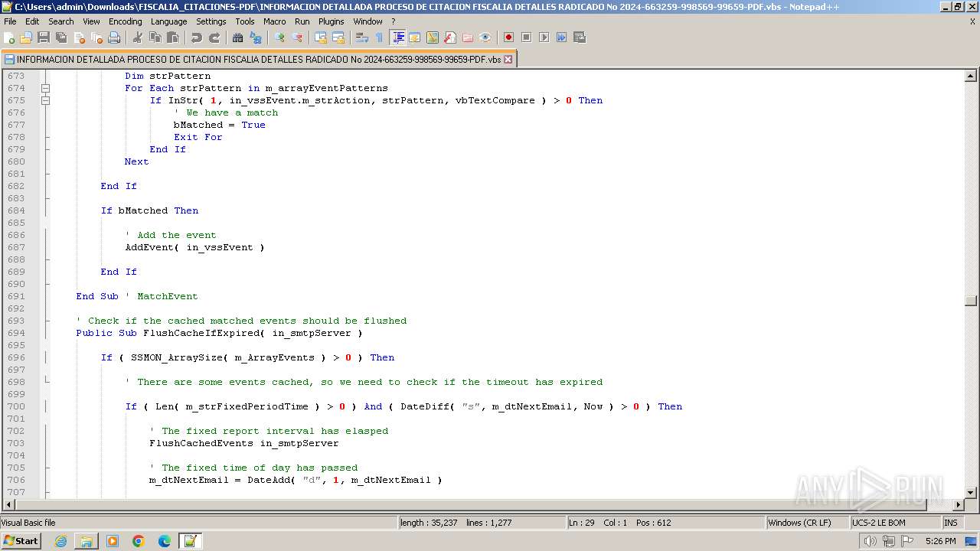Collapse the For Each fold at line 674

(x=45, y=88)
